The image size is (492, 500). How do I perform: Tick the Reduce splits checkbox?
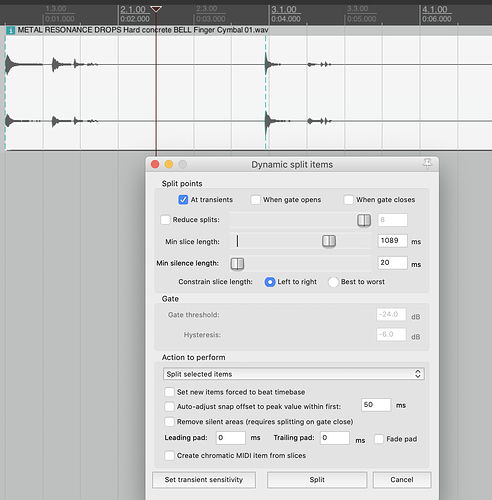coord(165,220)
